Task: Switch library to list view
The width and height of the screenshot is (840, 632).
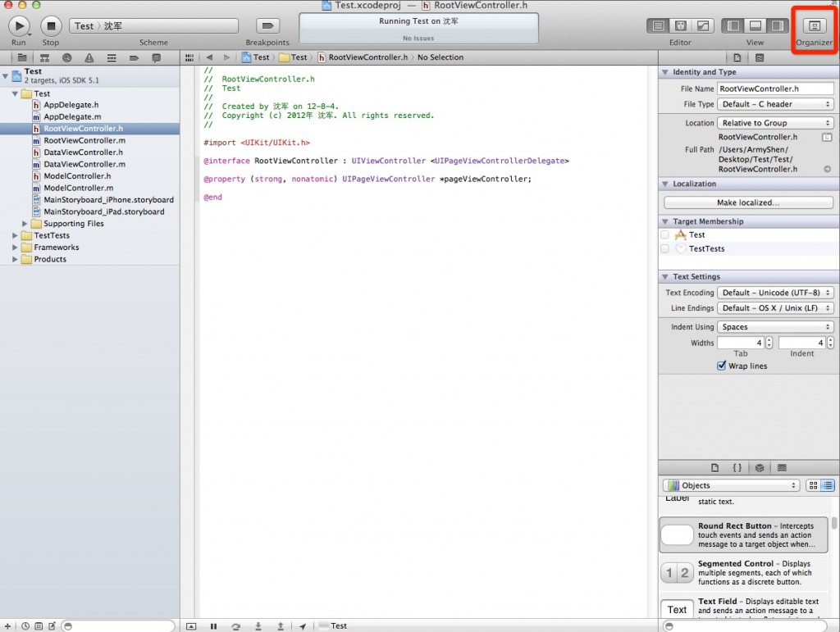Action: pyautogui.click(x=827, y=485)
